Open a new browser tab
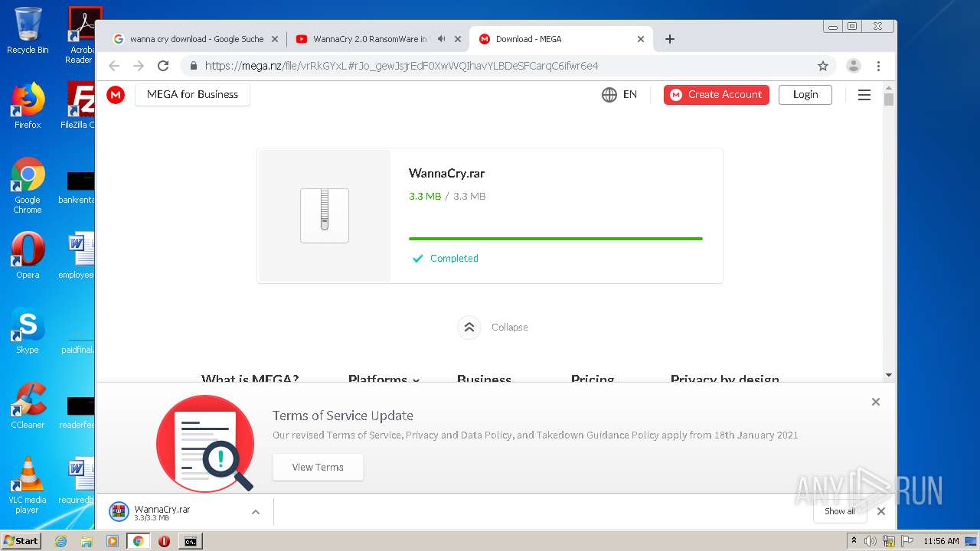The image size is (980, 551). [x=670, y=39]
